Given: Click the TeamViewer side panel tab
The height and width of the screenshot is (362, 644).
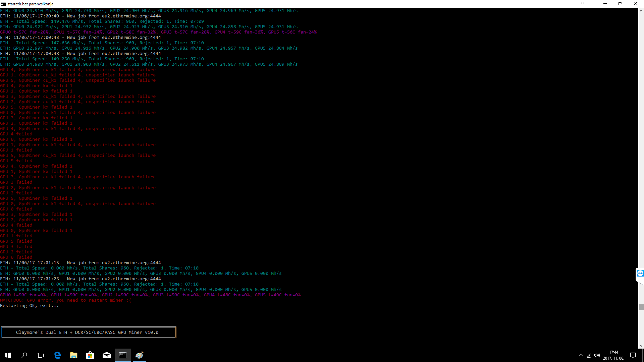Looking at the screenshot, I should (x=640, y=273).
